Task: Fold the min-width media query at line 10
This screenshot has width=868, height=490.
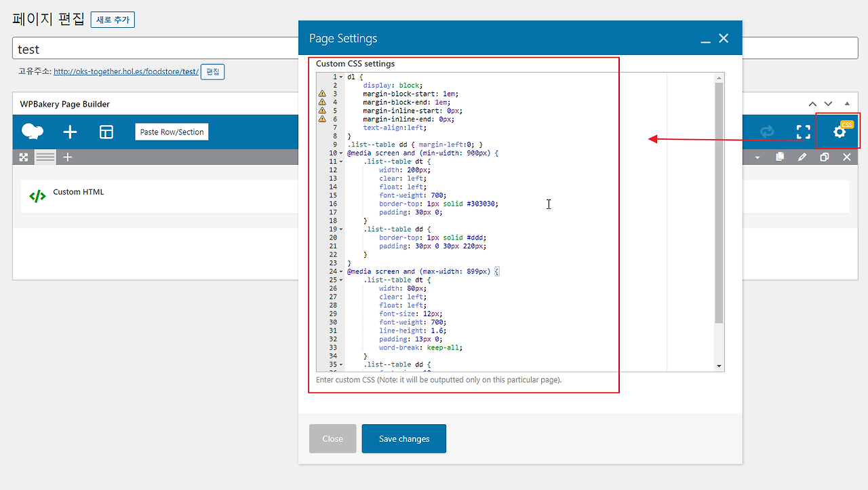Action: pos(341,153)
